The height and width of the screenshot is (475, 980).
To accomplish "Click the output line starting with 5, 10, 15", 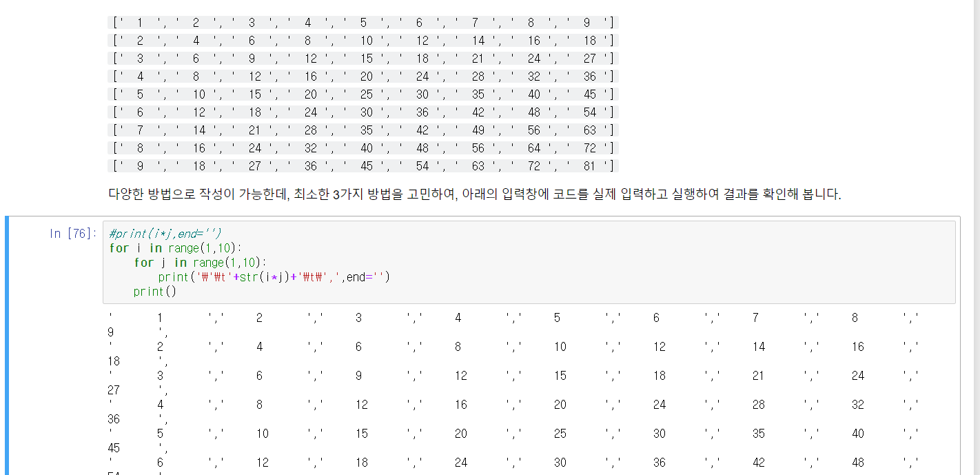I will coord(513,434).
